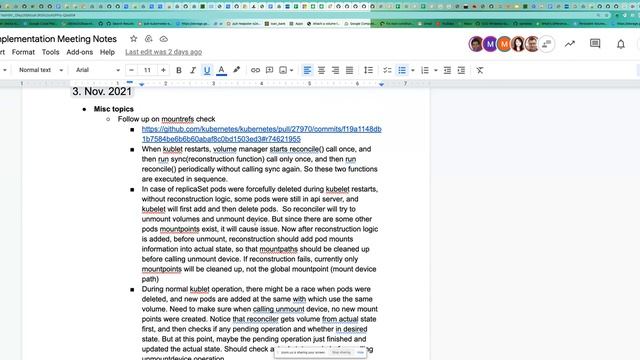Image resolution: width=640 pixels, height=360 pixels.
Task: Click the font size 11 field
Action: 147,70
